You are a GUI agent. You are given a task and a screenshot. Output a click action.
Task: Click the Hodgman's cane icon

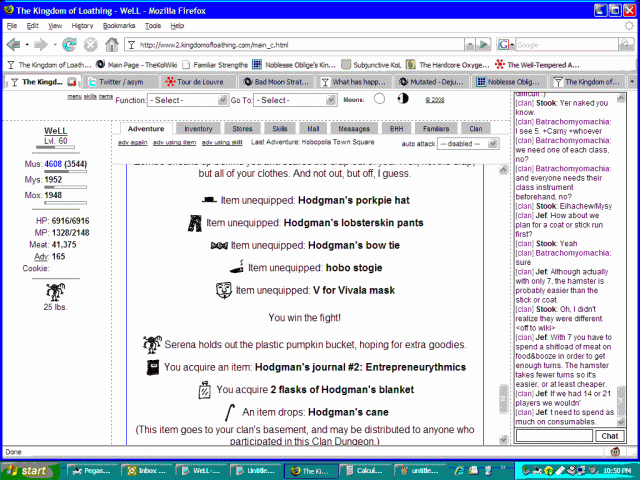231,410
